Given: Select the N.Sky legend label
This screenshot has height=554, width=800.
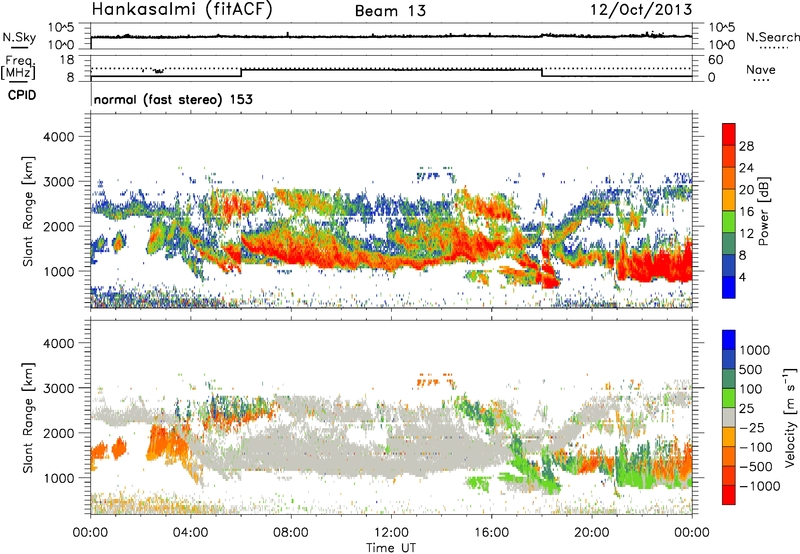Looking at the screenshot, I should [x=19, y=37].
